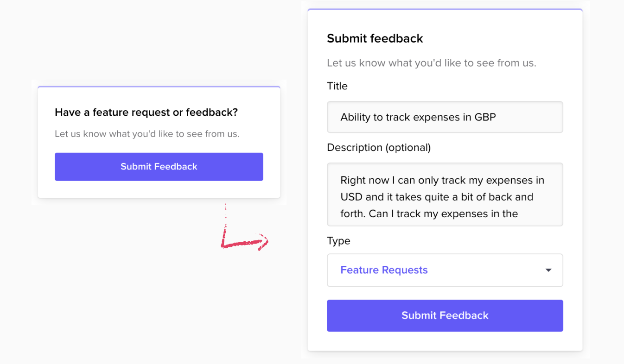Focus the Title input field
Screen dimensions: 624x364
(x=445, y=117)
